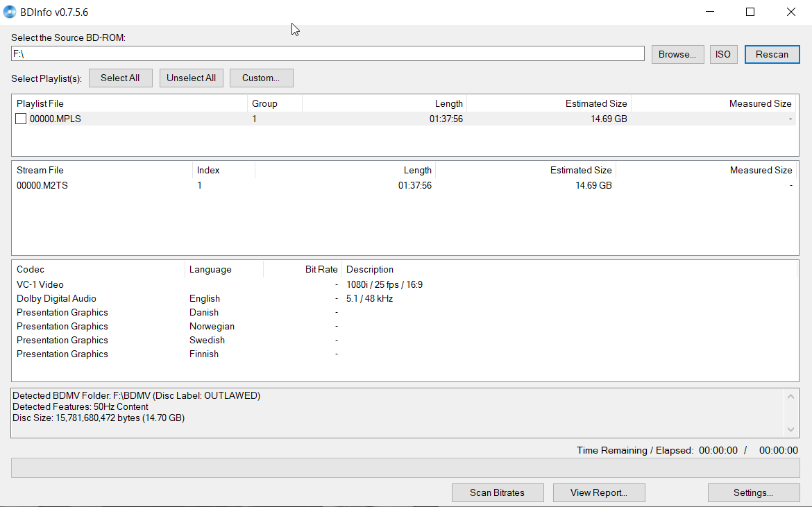Click the Detected Features 50Hz Content line

pyautogui.click(x=81, y=406)
